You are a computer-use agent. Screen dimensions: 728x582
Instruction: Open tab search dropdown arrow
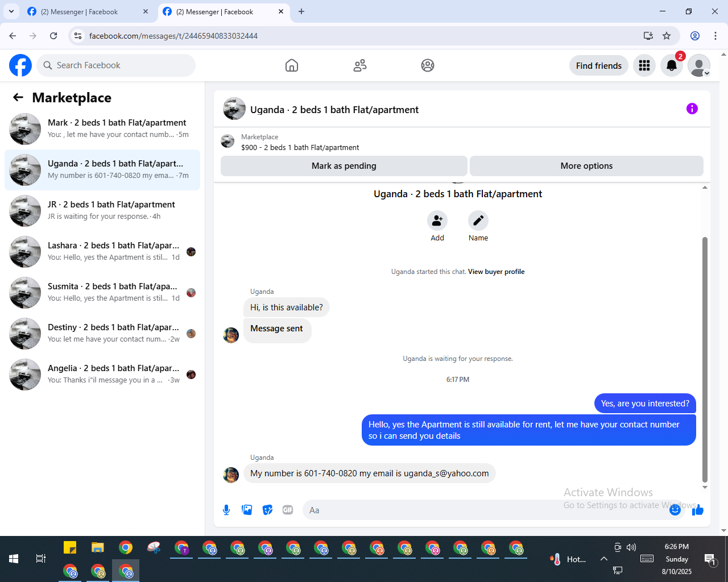pos(11,11)
